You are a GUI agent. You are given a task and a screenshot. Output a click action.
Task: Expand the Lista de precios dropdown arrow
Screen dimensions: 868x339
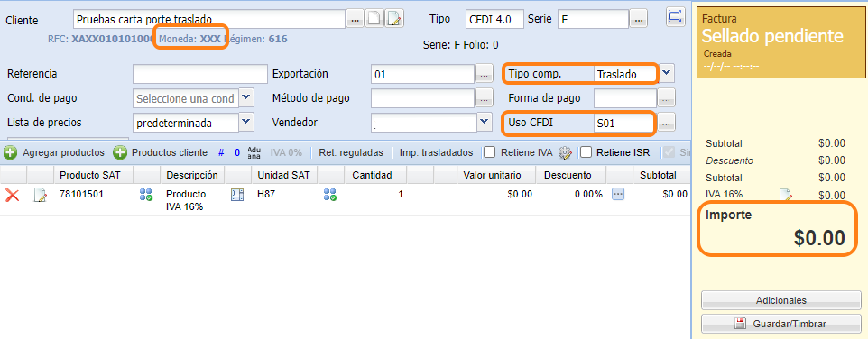(x=246, y=122)
